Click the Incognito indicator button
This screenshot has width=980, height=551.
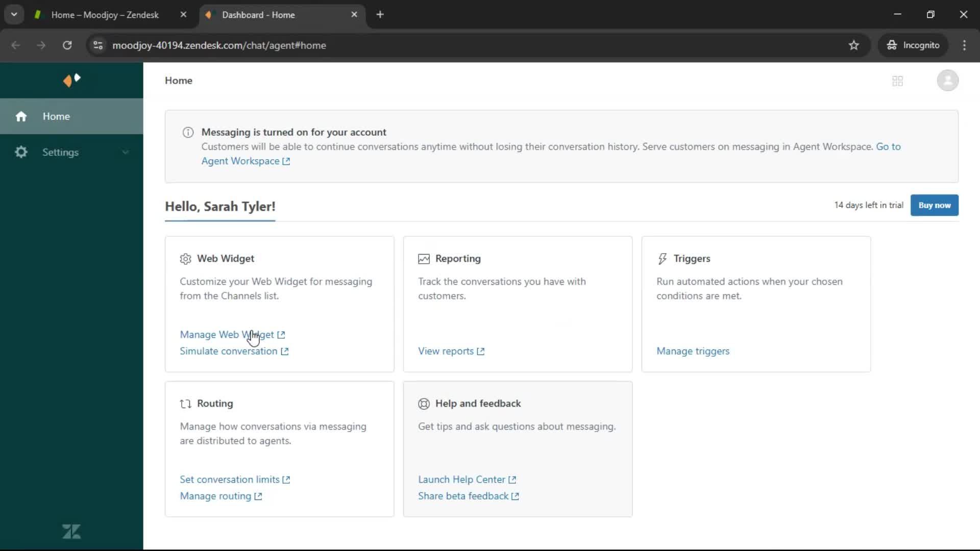[x=913, y=45]
